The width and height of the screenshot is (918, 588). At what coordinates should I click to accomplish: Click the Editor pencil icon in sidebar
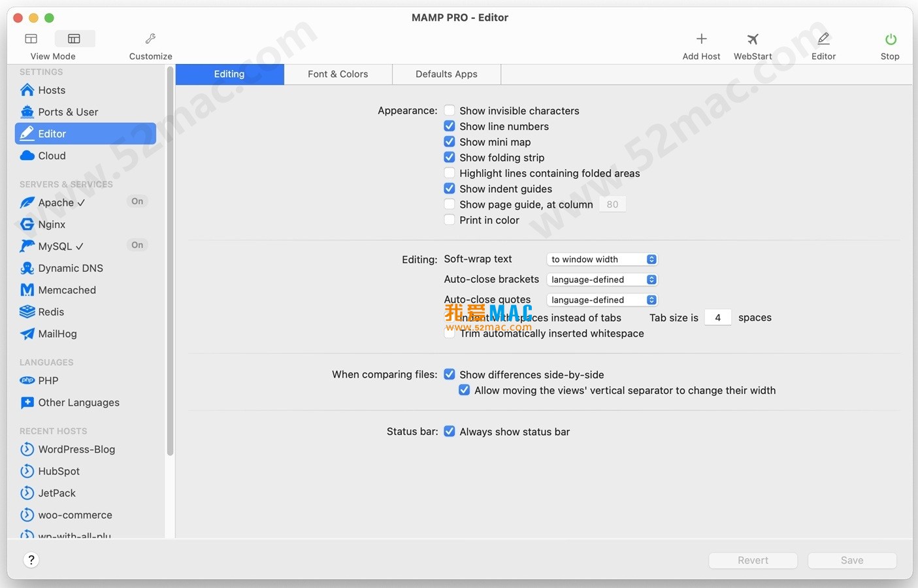coord(27,133)
